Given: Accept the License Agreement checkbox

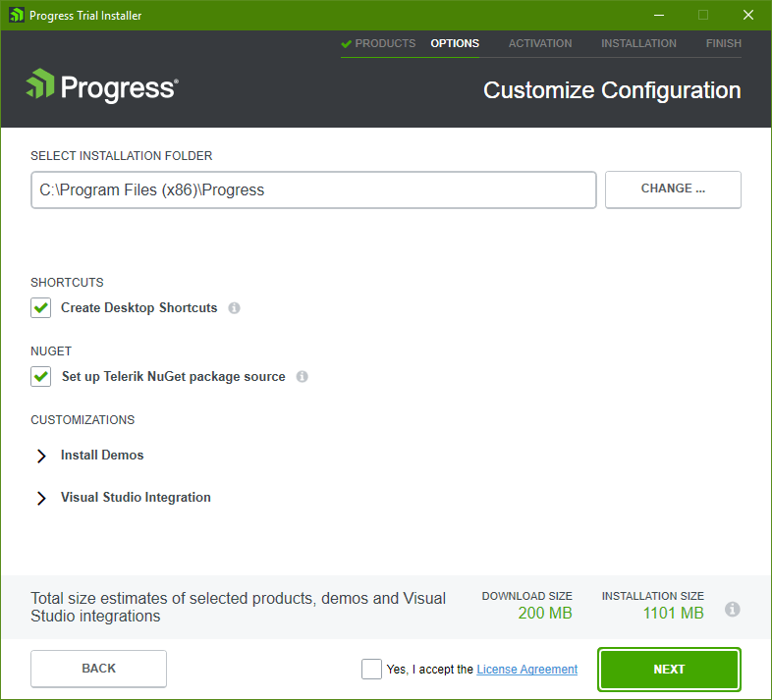Looking at the screenshot, I should pyautogui.click(x=371, y=669).
